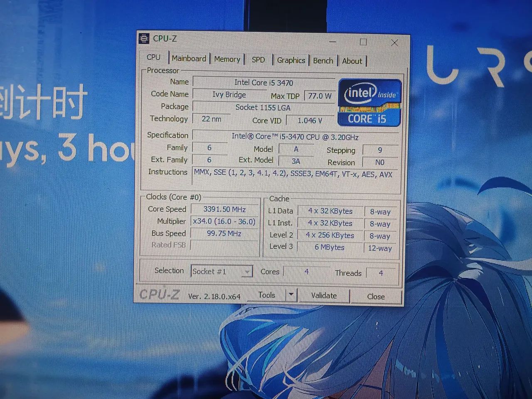Click the Bus Speed value '99.75 MHz'

224,234
